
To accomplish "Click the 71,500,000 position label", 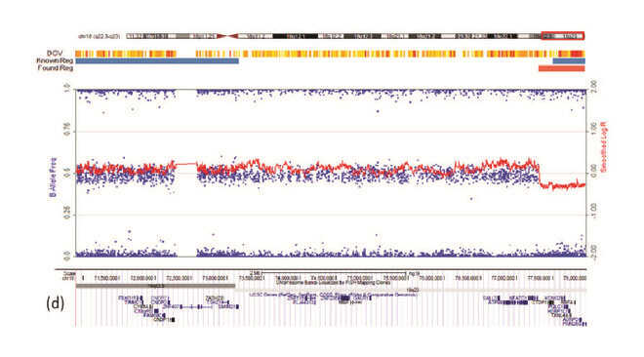I will click(106, 278).
